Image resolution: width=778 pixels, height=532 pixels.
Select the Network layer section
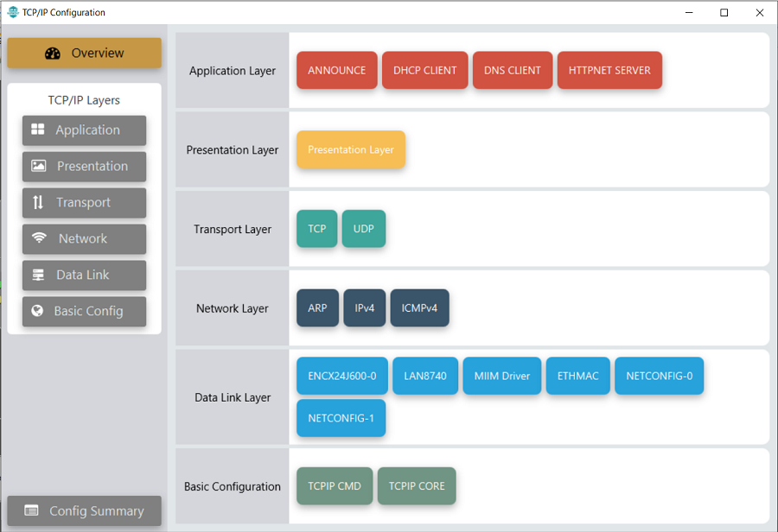click(85, 239)
